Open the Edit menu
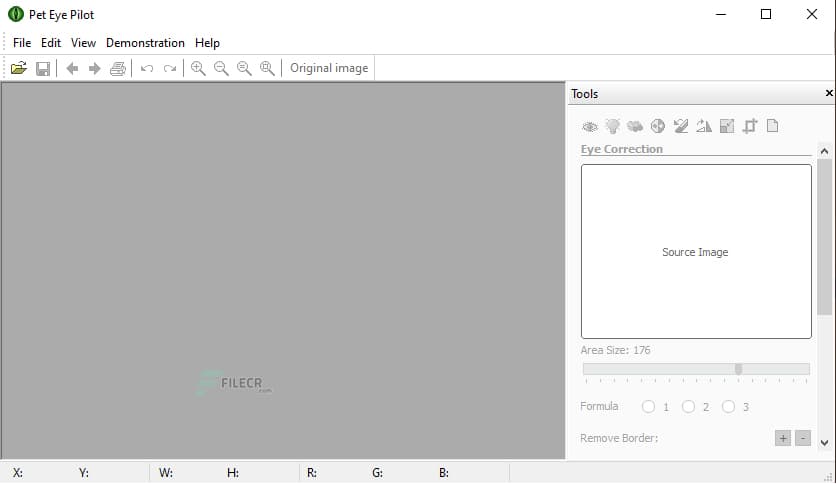The height and width of the screenshot is (484, 836). (51, 43)
